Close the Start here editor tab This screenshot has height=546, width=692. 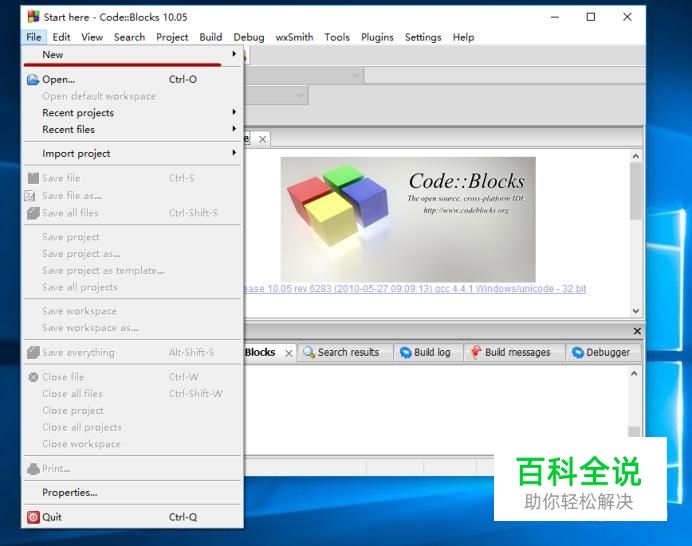pyautogui.click(x=263, y=139)
